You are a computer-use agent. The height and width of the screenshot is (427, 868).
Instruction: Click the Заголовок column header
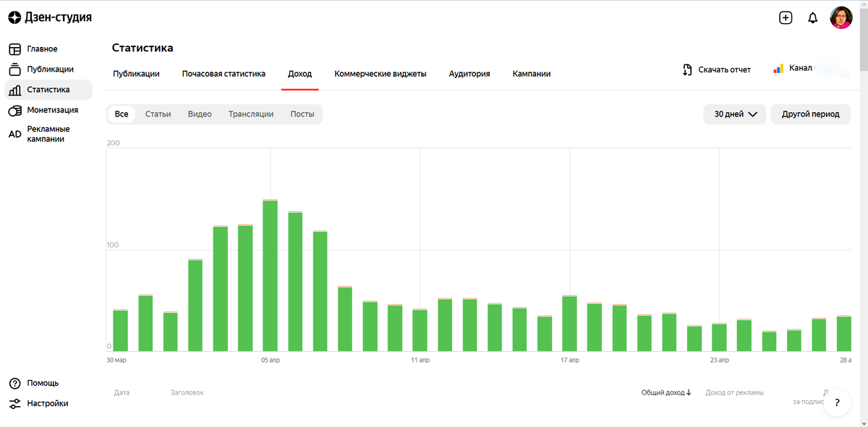(x=187, y=393)
